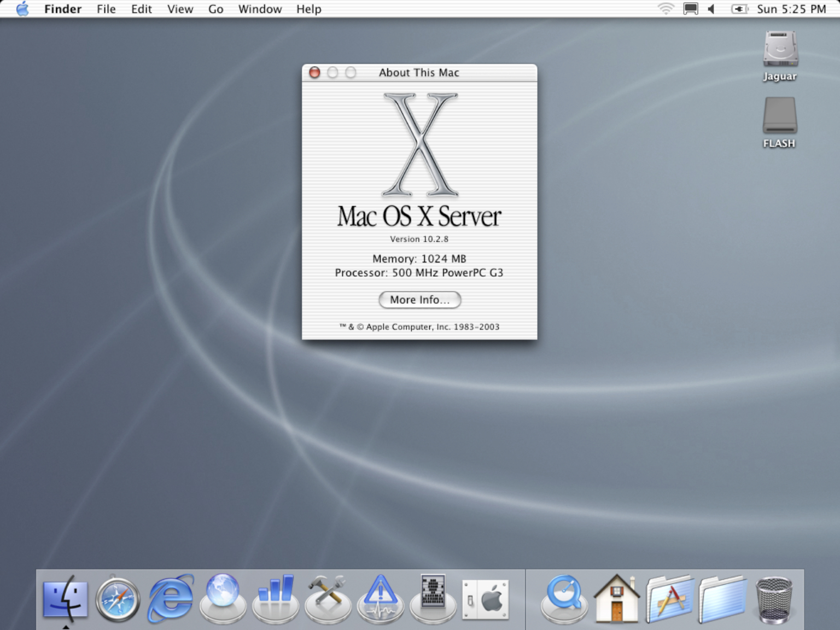Open the bar-chart Server Status Dock icon

[x=276, y=598]
